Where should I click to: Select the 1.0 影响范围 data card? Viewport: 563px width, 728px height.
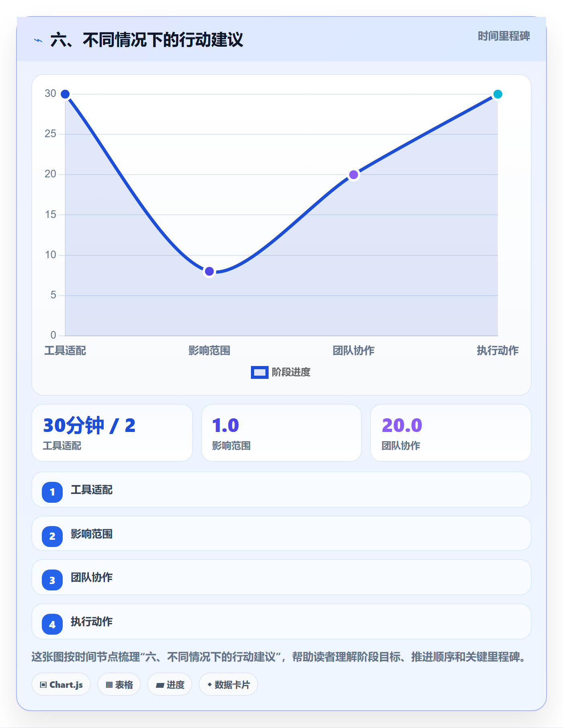[281, 433]
